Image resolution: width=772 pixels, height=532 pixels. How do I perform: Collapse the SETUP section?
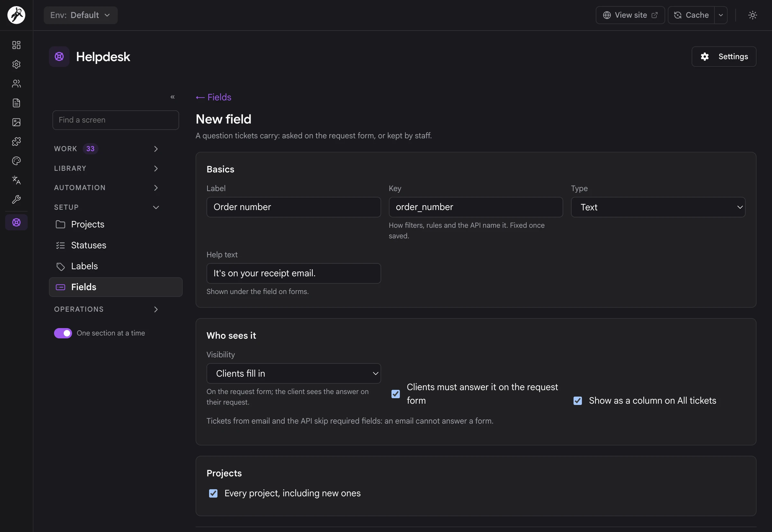point(107,207)
